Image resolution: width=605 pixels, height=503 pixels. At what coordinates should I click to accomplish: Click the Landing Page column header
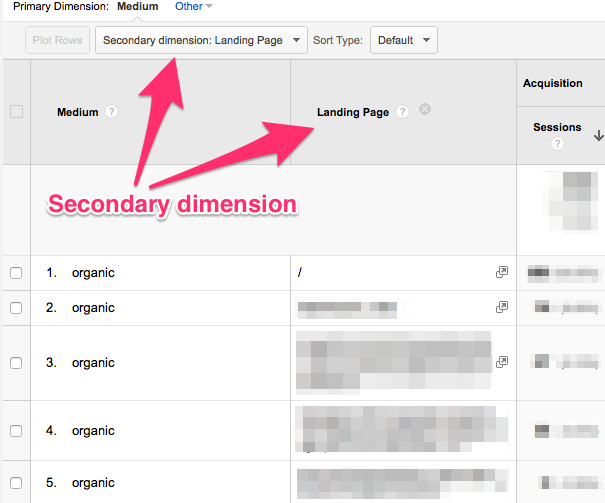pos(353,112)
